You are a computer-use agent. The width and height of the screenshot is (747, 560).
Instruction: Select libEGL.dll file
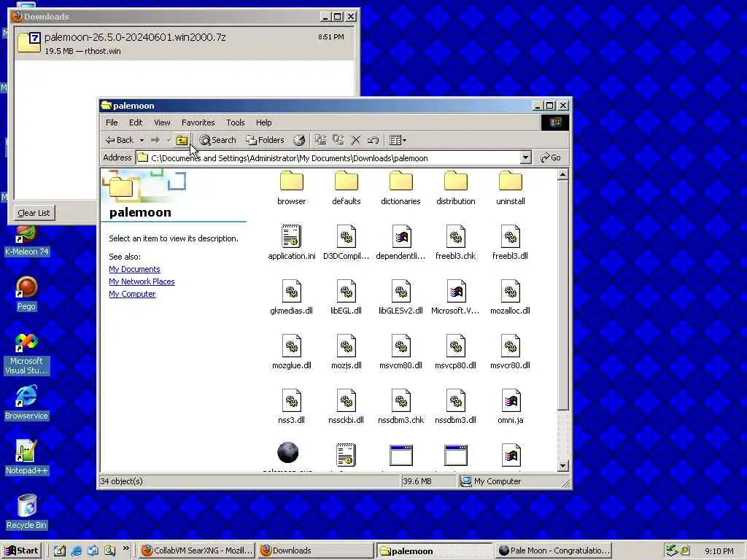tap(347, 297)
